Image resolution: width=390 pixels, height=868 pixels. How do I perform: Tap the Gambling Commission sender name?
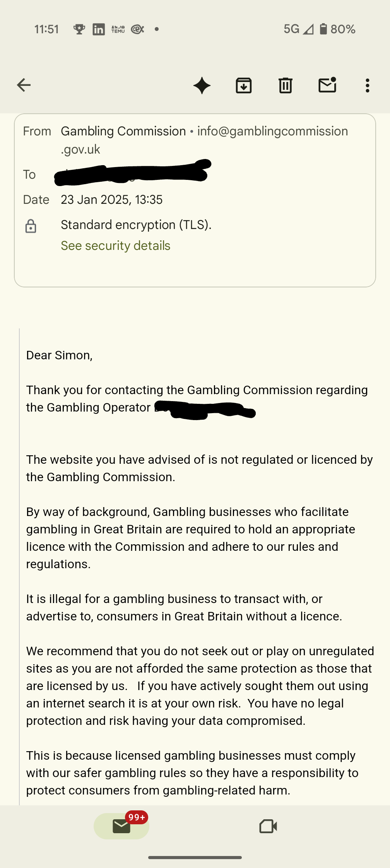123,132
